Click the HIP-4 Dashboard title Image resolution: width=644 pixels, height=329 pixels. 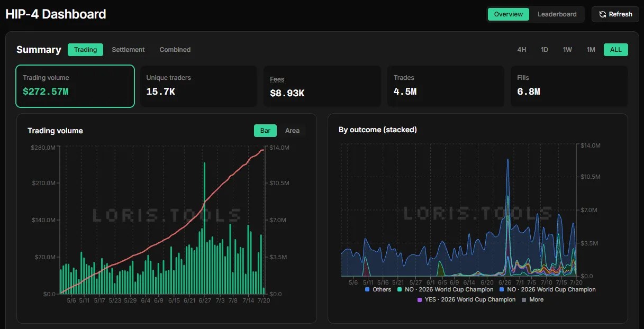coord(56,14)
